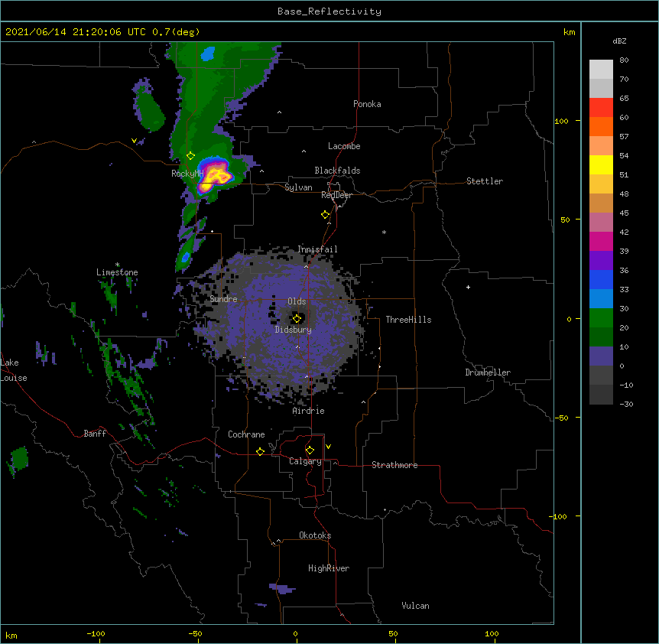Click the Blackfalds city label

tap(337, 171)
